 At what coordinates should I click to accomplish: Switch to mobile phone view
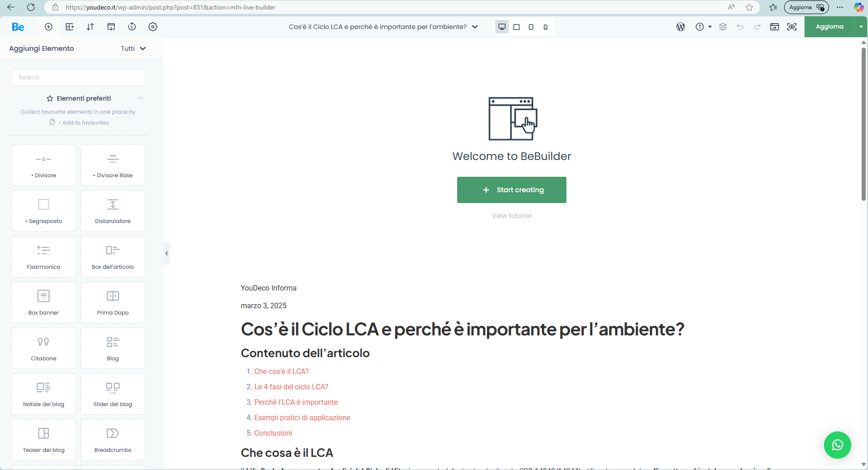coord(545,27)
